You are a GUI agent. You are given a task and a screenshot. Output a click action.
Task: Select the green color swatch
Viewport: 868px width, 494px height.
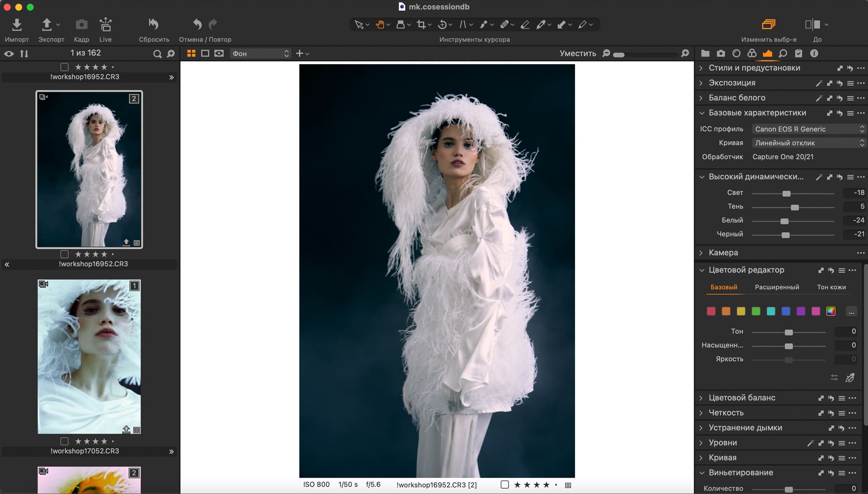point(756,311)
